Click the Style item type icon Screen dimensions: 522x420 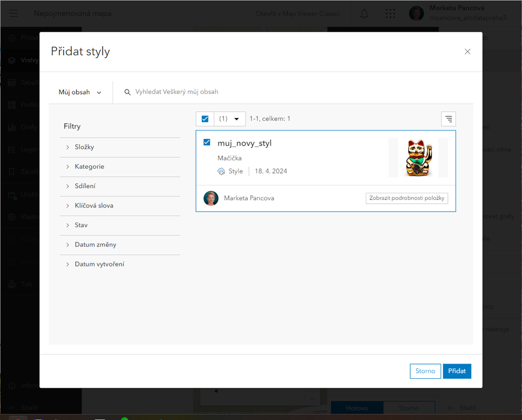click(222, 171)
